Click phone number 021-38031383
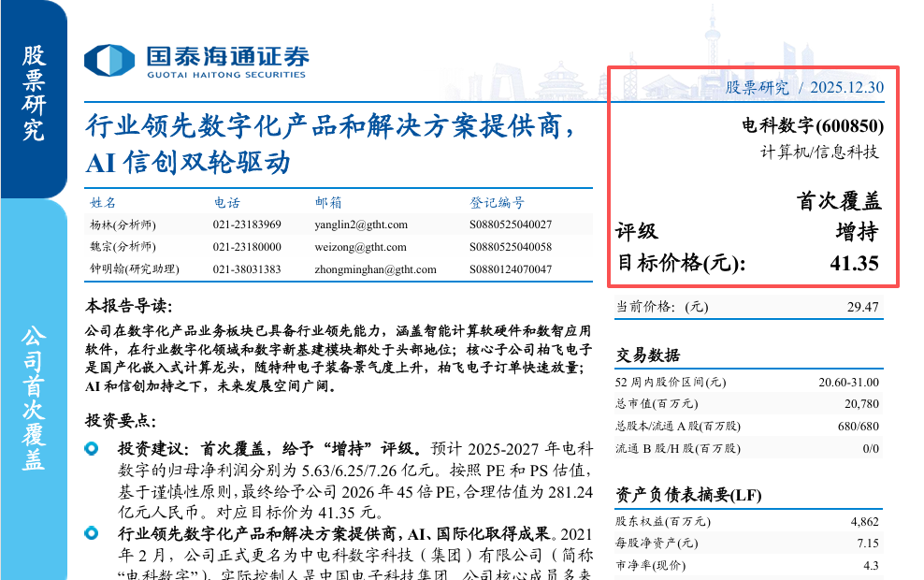 247,269
